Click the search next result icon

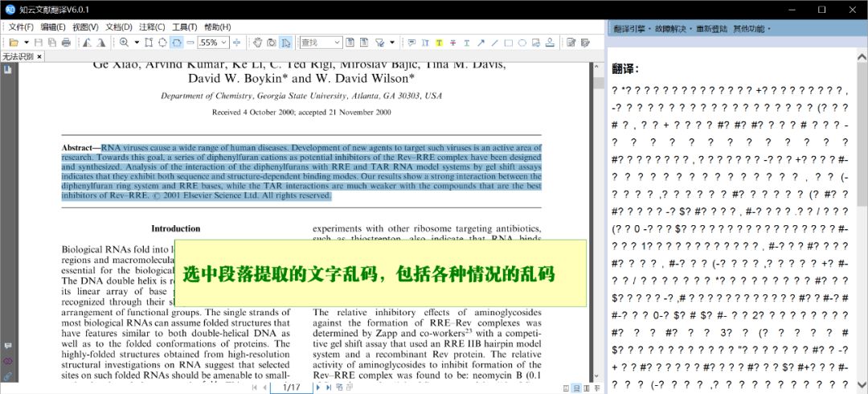point(364,42)
